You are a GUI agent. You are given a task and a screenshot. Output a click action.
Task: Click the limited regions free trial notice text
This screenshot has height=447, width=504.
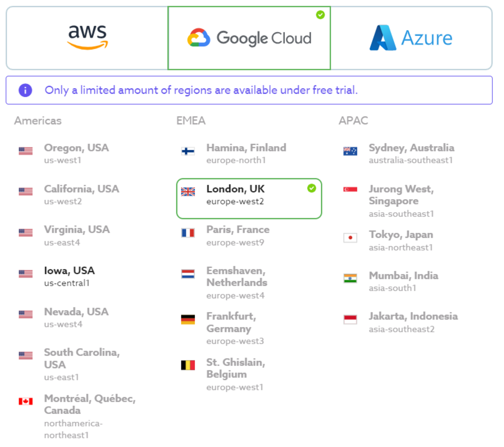click(x=201, y=90)
